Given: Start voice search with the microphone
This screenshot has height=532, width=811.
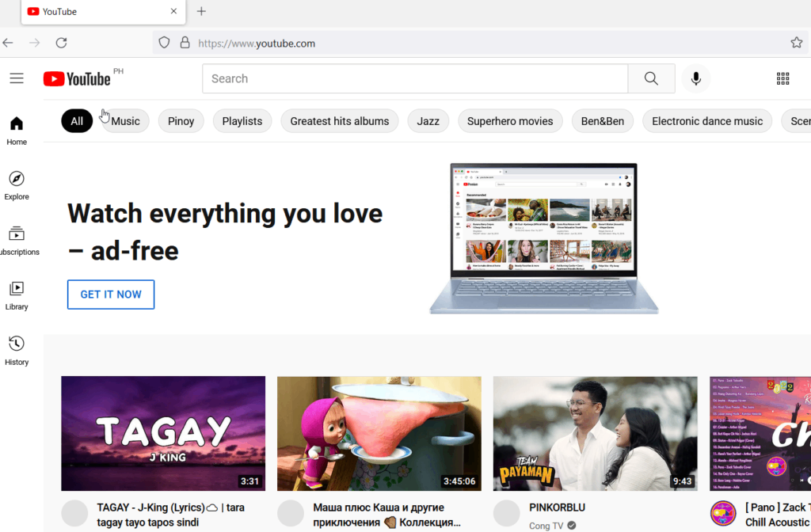Looking at the screenshot, I should point(695,78).
